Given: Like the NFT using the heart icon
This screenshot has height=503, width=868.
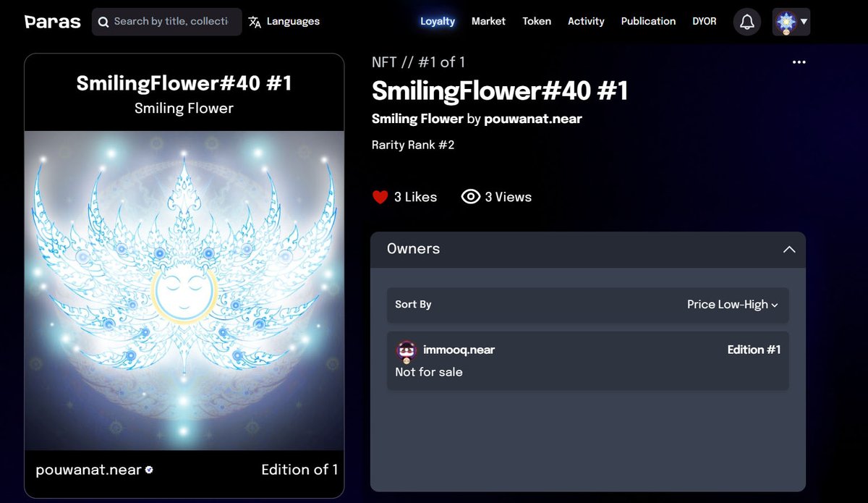Looking at the screenshot, I should point(379,196).
